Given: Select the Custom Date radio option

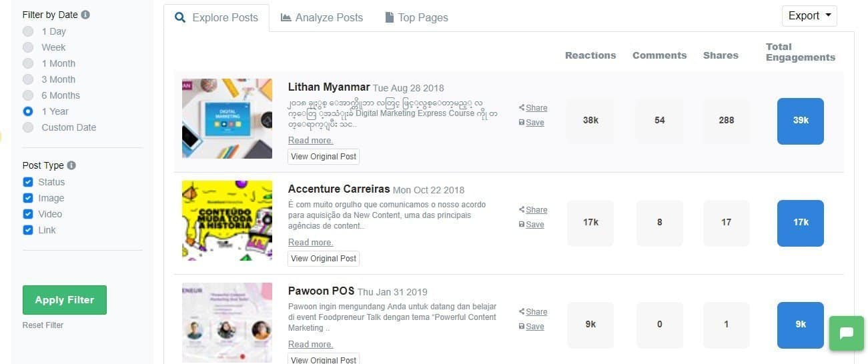Looking at the screenshot, I should 28,127.
